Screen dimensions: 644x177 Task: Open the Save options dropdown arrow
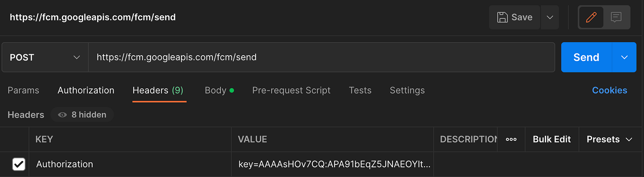click(x=550, y=17)
